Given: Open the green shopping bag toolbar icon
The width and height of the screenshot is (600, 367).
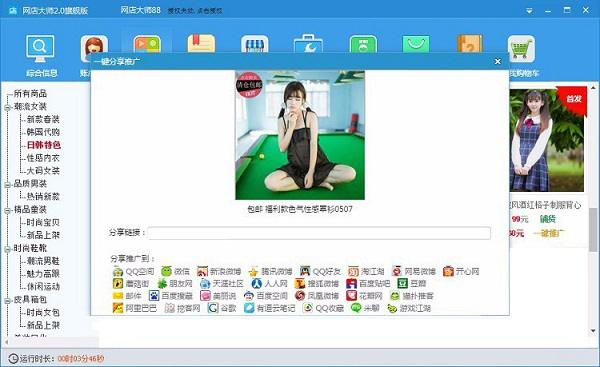Looking at the screenshot, I should coord(416,44).
